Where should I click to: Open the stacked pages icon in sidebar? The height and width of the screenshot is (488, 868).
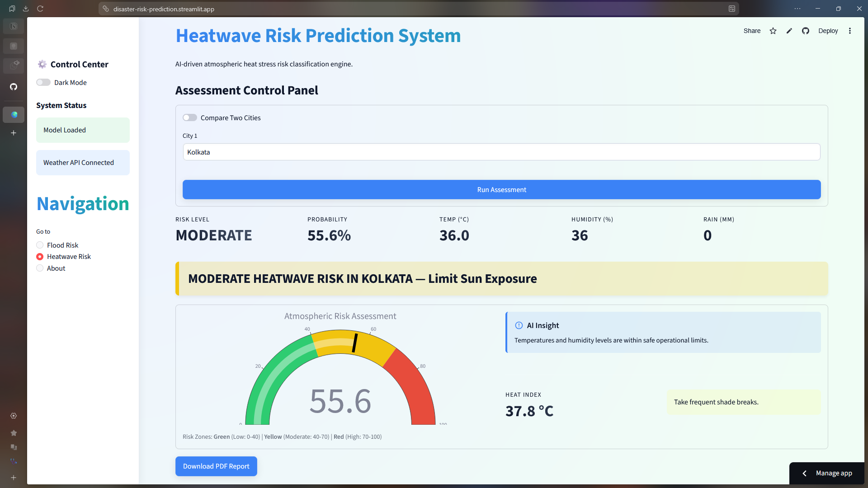14,447
